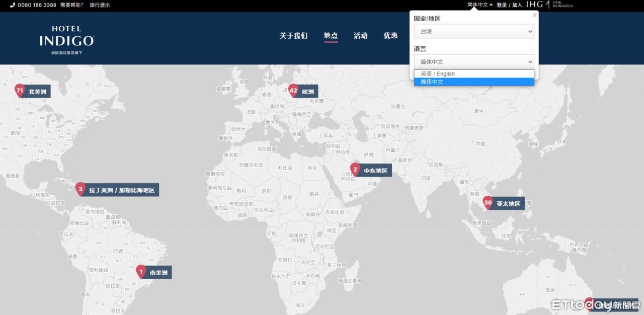Open the 活动 navigation tab
The image size is (644, 315).
tap(360, 36)
